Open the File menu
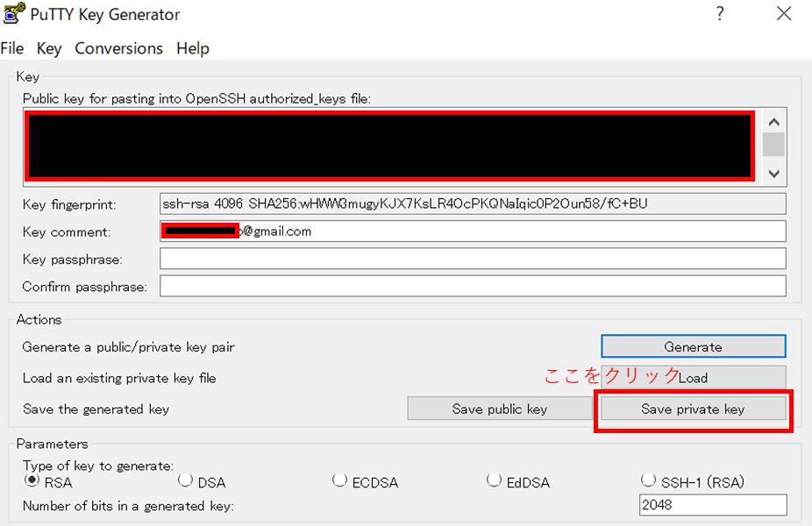The height and width of the screenshot is (526, 812). click(12, 48)
